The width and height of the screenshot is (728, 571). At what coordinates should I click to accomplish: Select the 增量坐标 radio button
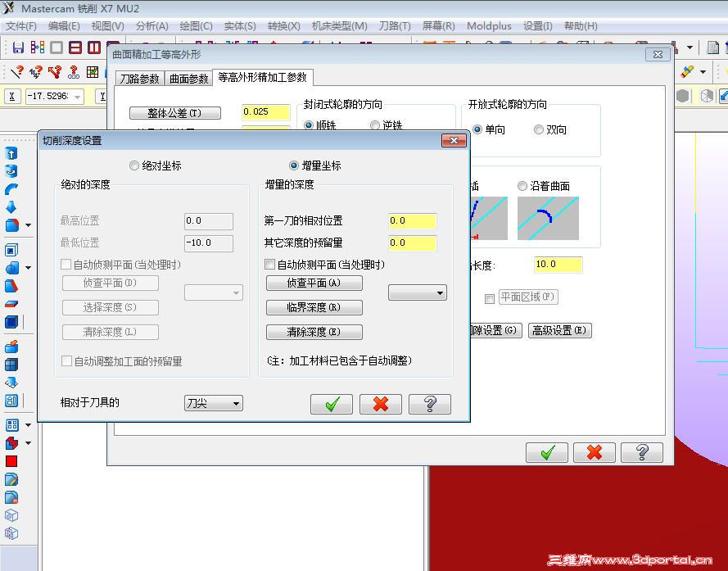pyautogui.click(x=293, y=165)
